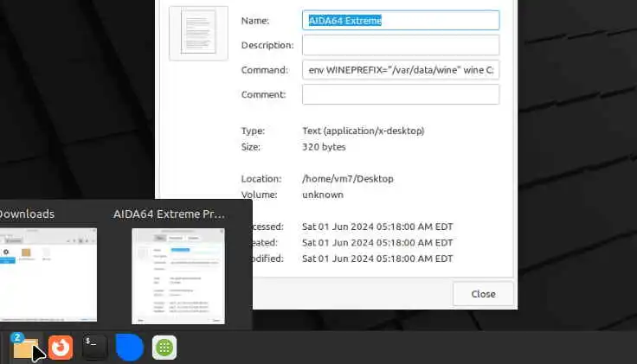
Task: Open the green application grid launcher
Action: (x=164, y=348)
